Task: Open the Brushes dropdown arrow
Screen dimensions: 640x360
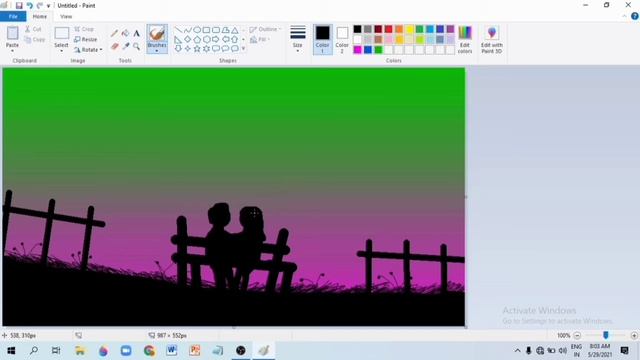Action: click(157, 51)
